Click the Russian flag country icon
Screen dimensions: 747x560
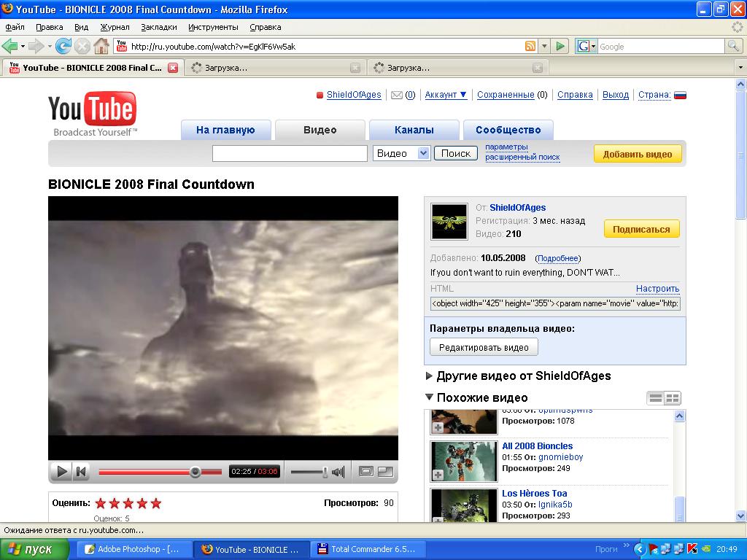coord(681,96)
